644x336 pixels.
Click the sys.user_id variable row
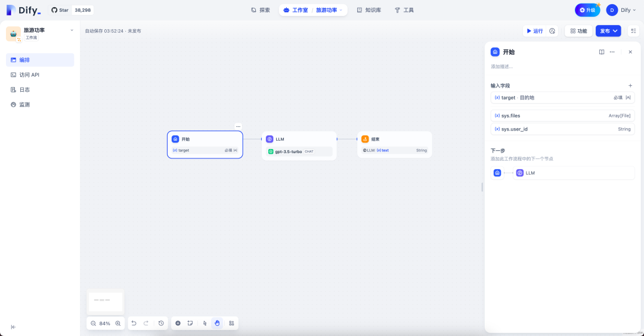click(x=563, y=129)
